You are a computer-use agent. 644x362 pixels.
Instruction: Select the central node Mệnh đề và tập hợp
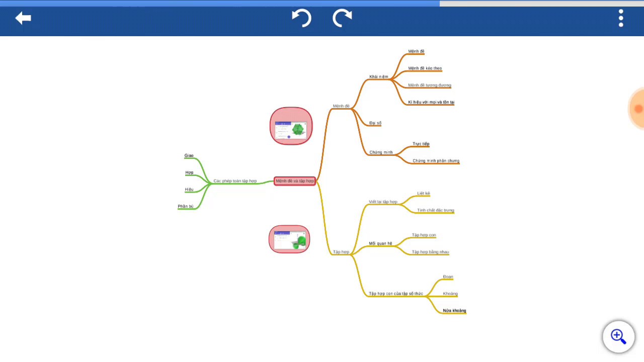(x=295, y=181)
